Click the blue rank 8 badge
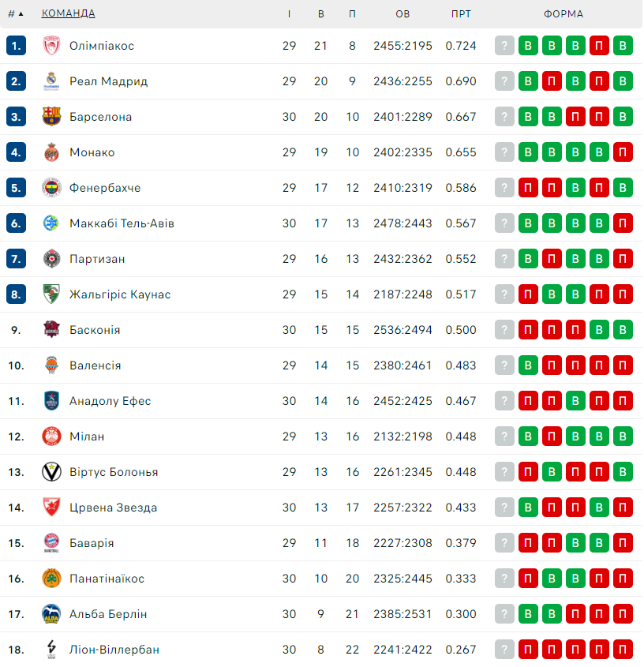The width and height of the screenshot is (644, 667). click(16, 294)
